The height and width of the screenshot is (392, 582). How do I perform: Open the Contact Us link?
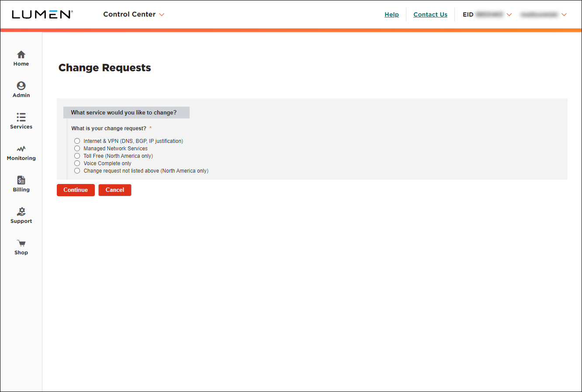[430, 14]
